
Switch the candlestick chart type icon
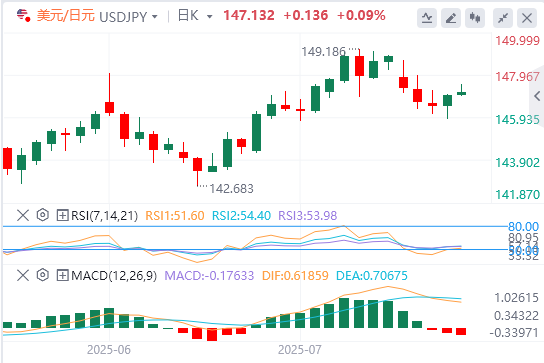(x=475, y=18)
